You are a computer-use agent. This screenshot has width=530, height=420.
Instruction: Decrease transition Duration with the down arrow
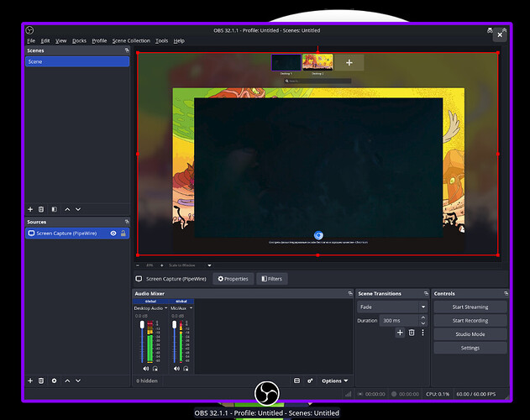pyautogui.click(x=423, y=323)
